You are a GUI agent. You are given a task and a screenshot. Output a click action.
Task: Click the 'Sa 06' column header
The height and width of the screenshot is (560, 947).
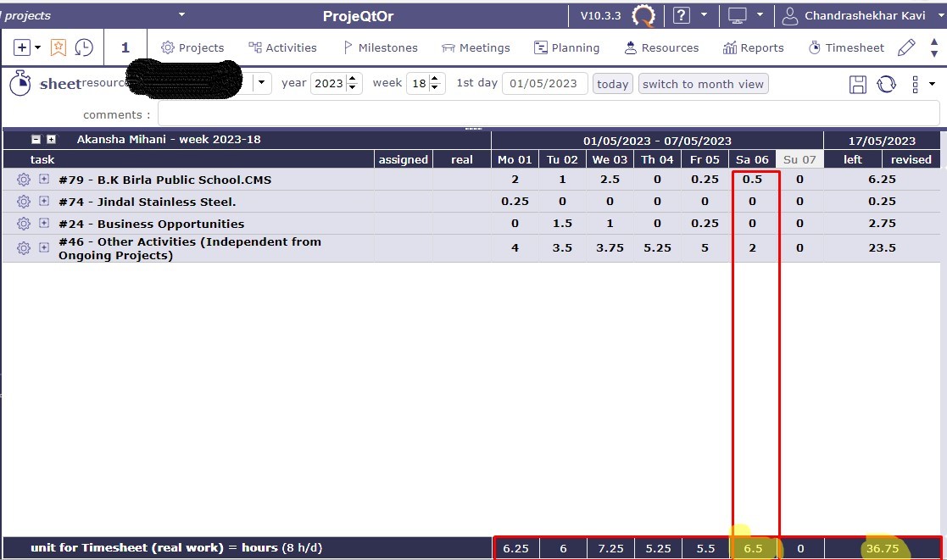point(753,159)
